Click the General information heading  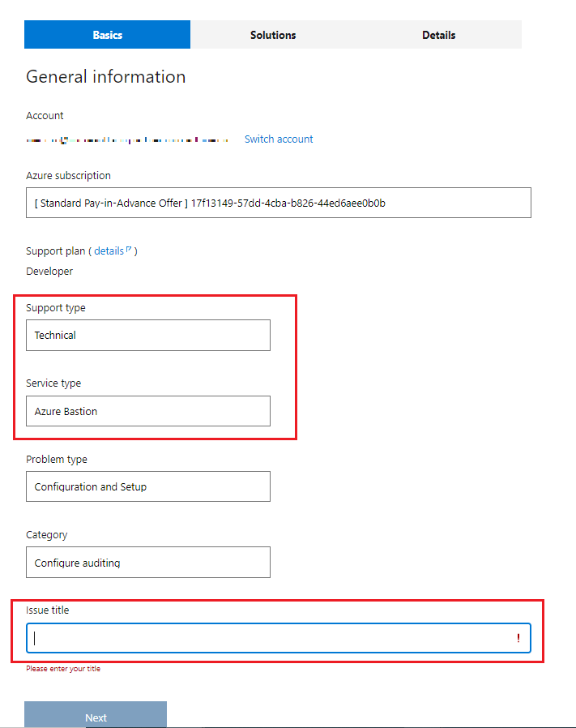105,77
